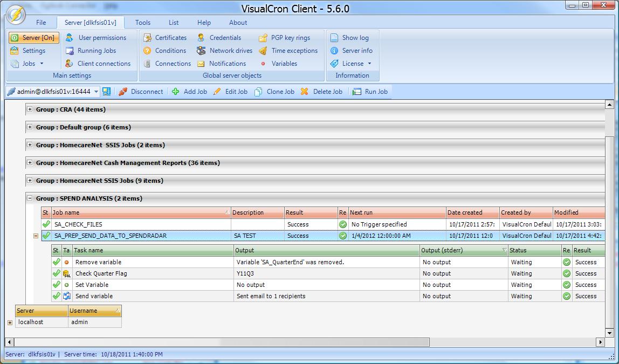This screenshot has height=364, width=619.
Task: Open Time exceptions
Action: tap(294, 51)
